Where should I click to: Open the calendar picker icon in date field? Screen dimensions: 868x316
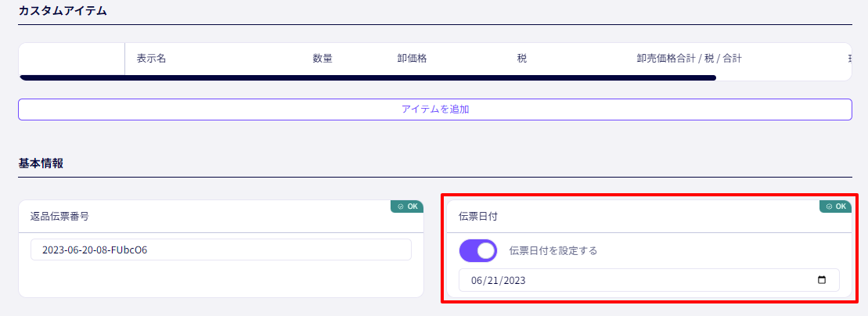click(x=822, y=280)
